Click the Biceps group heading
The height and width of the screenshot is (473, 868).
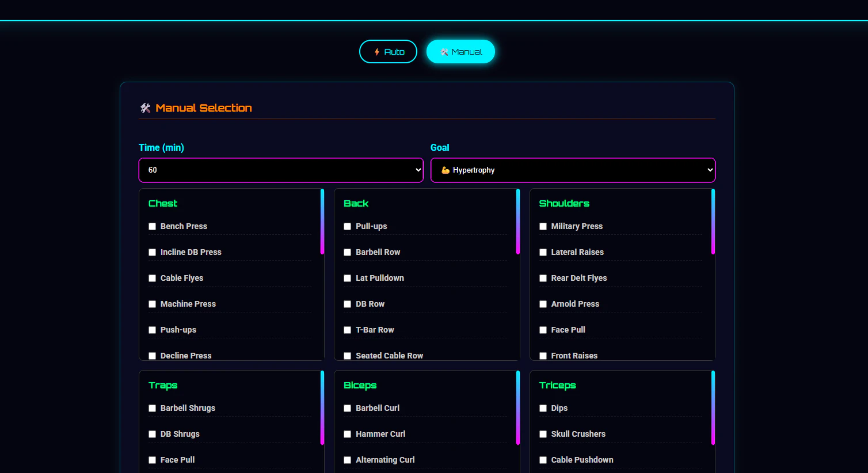360,386
